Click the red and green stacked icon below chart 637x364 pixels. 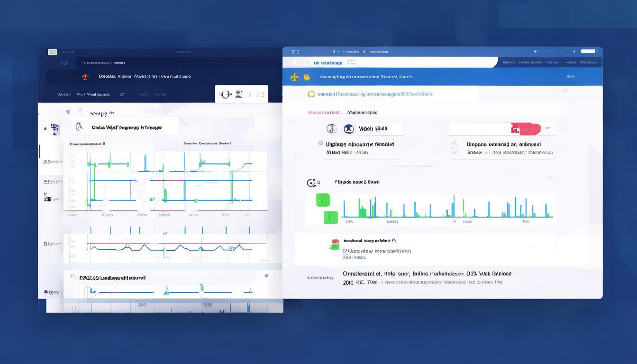[x=335, y=244]
